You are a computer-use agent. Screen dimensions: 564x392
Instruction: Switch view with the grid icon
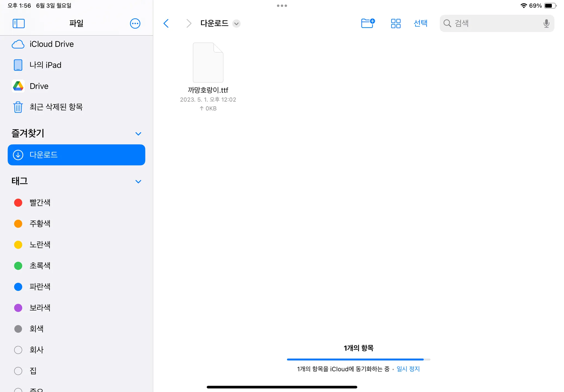[395, 23]
